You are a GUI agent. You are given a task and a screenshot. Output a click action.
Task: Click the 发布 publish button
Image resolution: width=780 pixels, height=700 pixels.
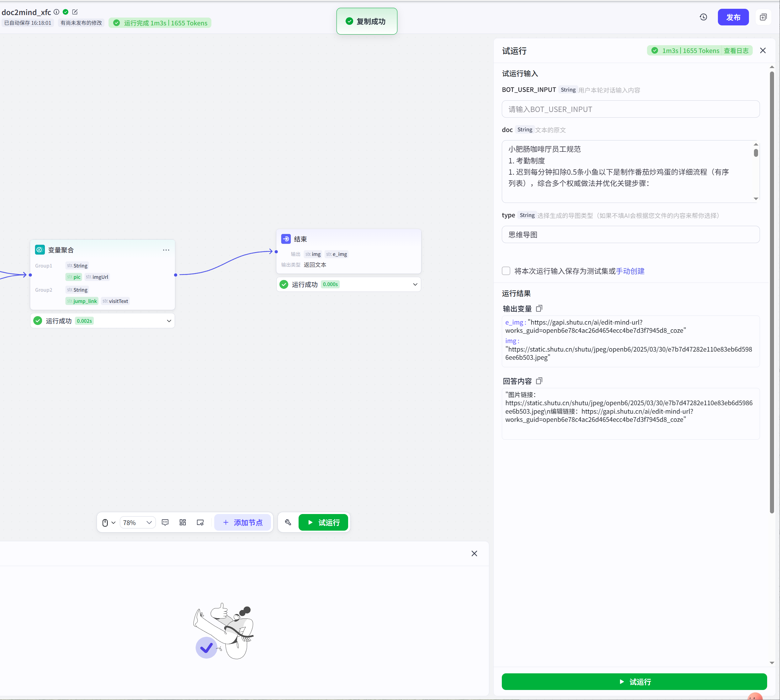(x=733, y=17)
